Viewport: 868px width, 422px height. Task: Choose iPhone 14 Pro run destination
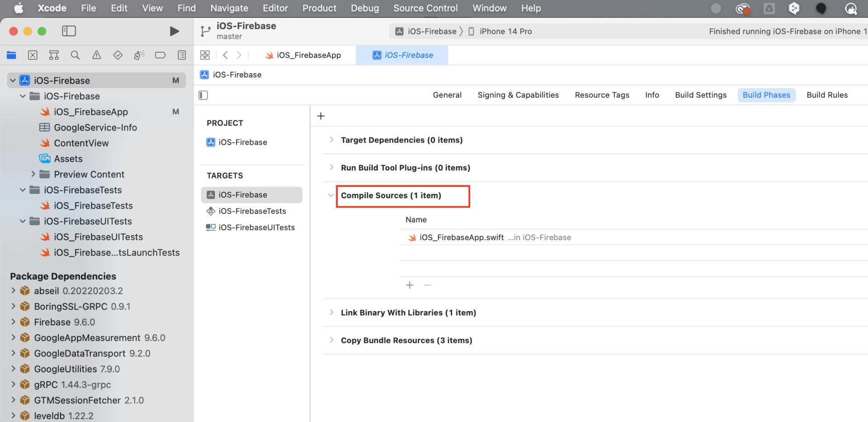505,31
